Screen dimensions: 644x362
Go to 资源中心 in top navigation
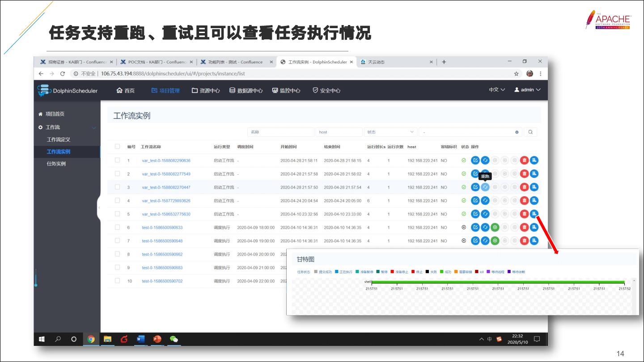click(x=206, y=90)
